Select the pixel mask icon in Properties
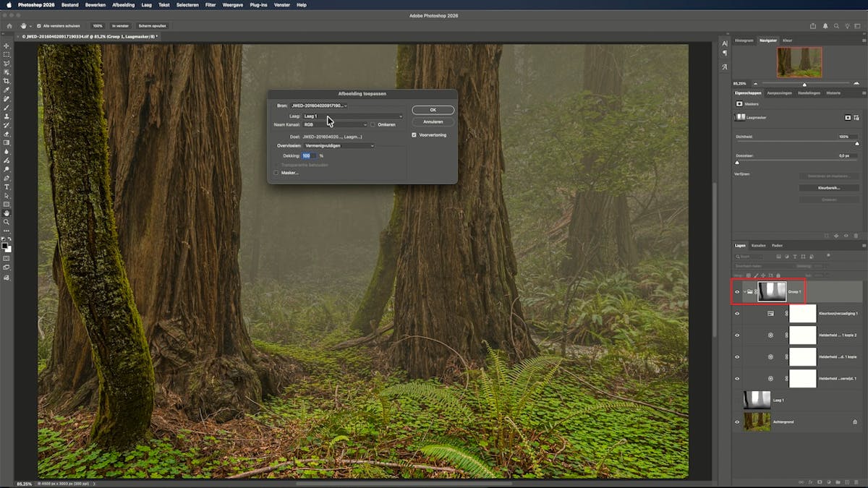 847,117
